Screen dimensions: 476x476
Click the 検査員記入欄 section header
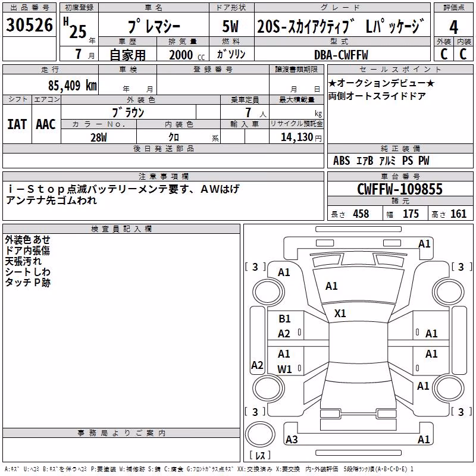tap(121, 229)
